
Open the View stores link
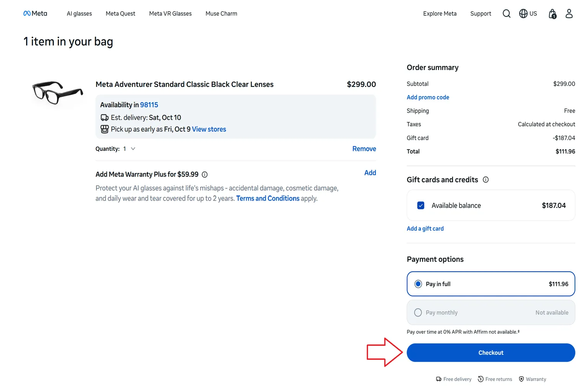pyautogui.click(x=209, y=129)
